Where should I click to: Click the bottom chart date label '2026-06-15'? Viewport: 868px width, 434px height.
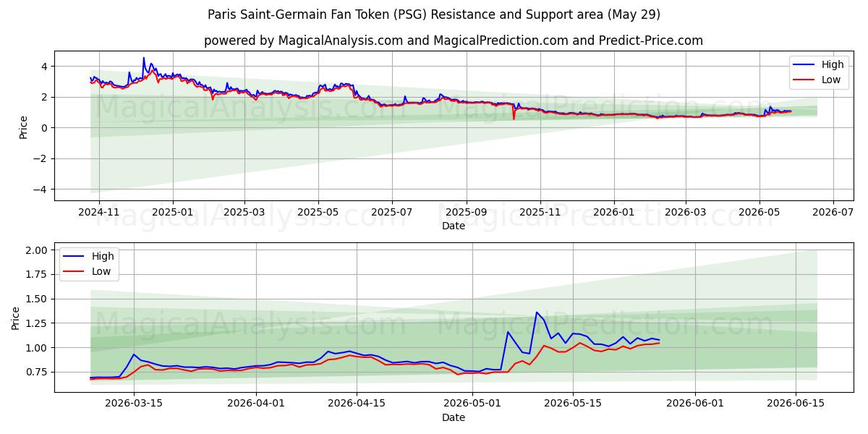click(795, 405)
